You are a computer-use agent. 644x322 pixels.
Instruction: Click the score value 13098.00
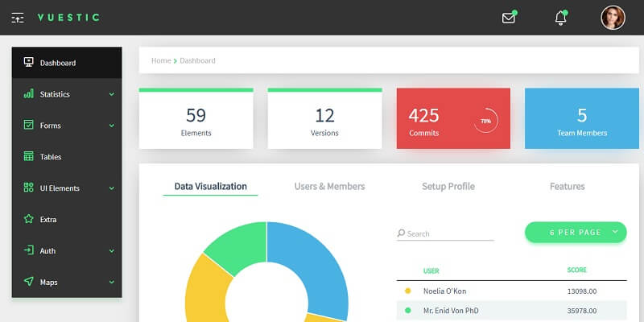(582, 291)
